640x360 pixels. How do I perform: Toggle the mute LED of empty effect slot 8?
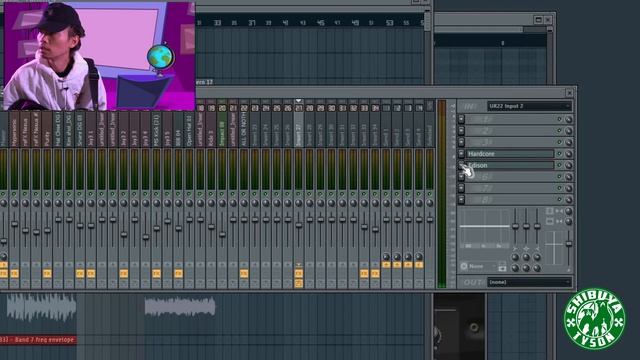[x=560, y=200]
